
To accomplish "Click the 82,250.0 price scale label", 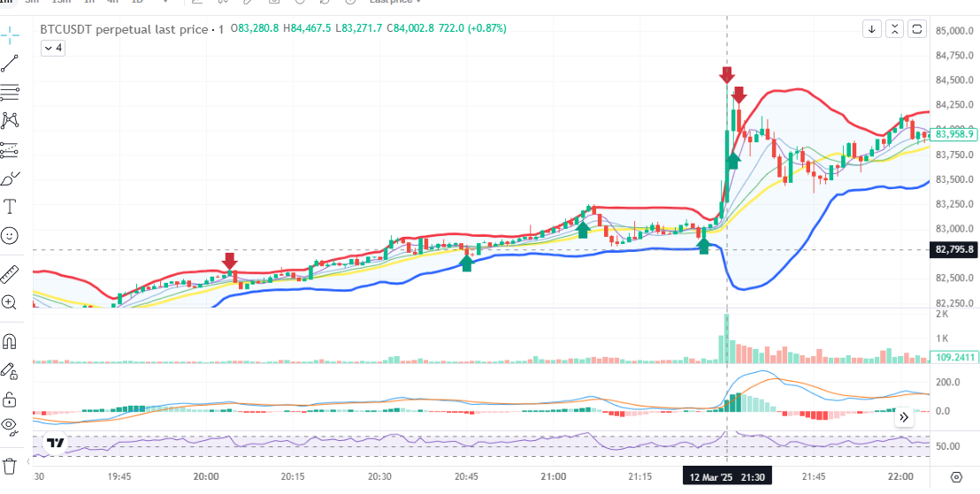I will point(953,303).
